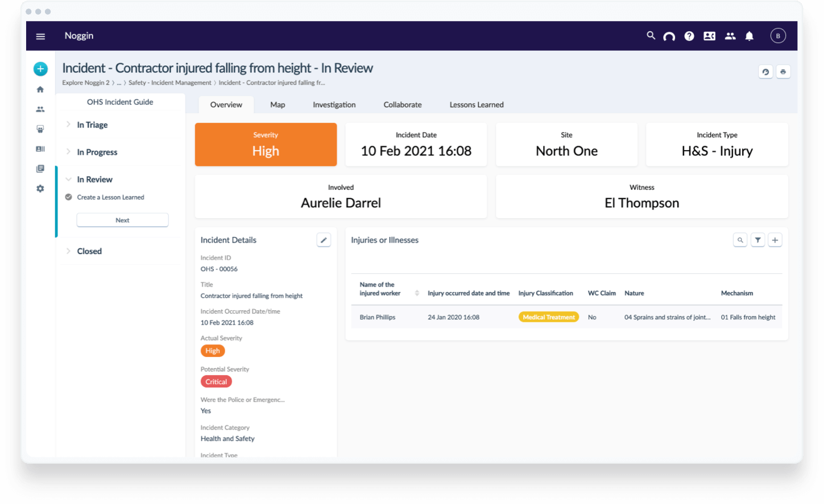Screen dimensions: 824x504
Task: Open the Lessons Learned tab
Action: [x=476, y=105]
